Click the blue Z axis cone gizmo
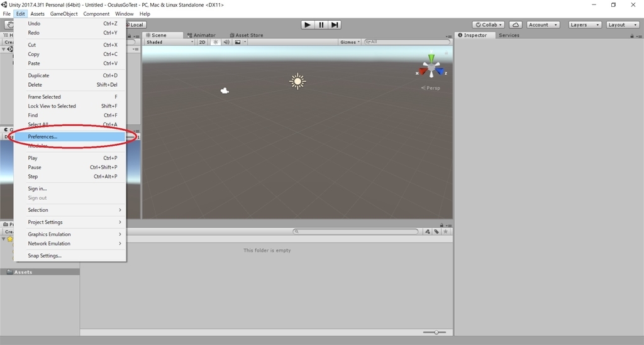 pos(440,72)
